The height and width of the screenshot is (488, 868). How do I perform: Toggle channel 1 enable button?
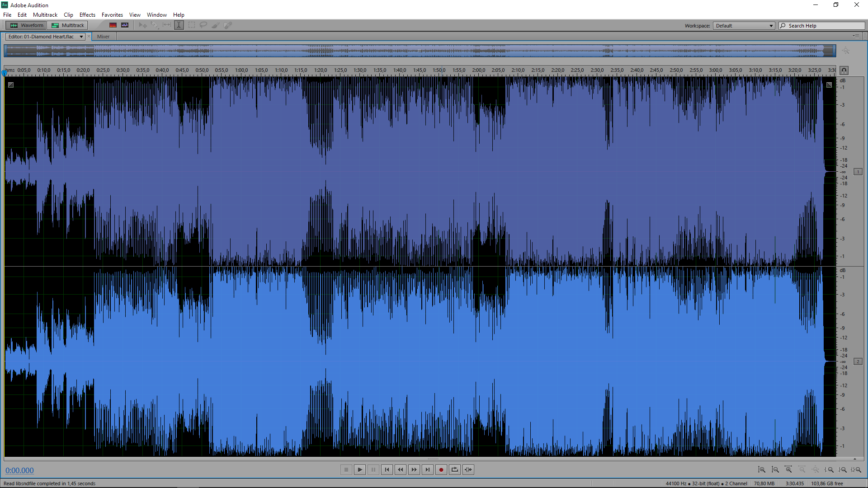click(858, 172)
